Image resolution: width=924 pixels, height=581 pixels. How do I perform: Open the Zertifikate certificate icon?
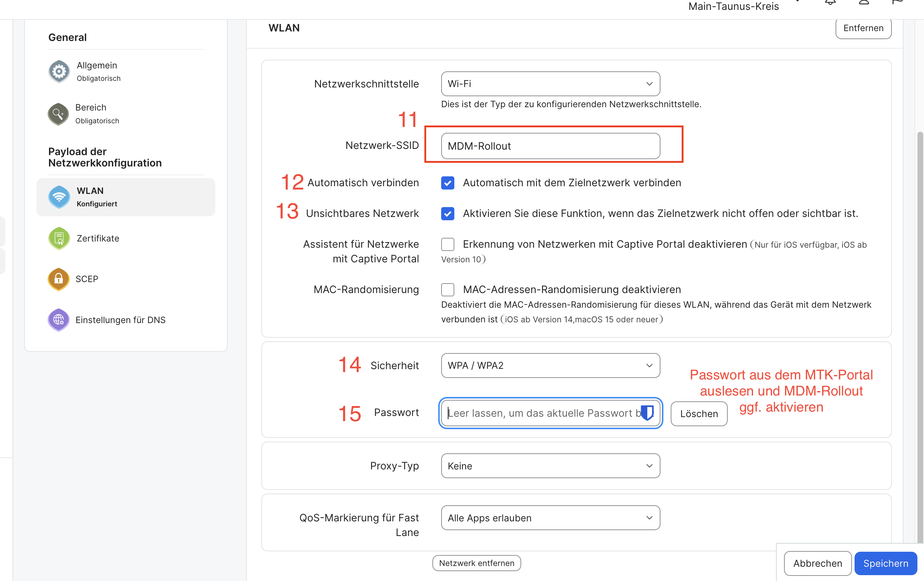59,239
